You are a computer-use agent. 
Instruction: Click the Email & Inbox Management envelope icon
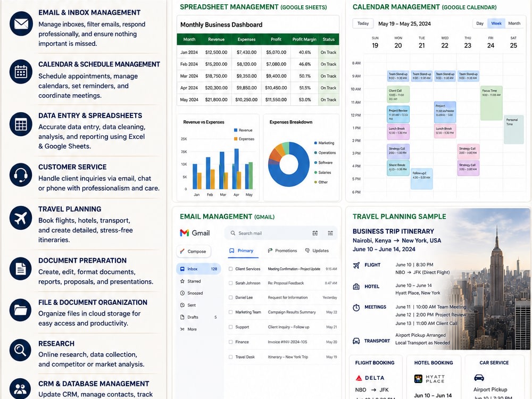21,24
